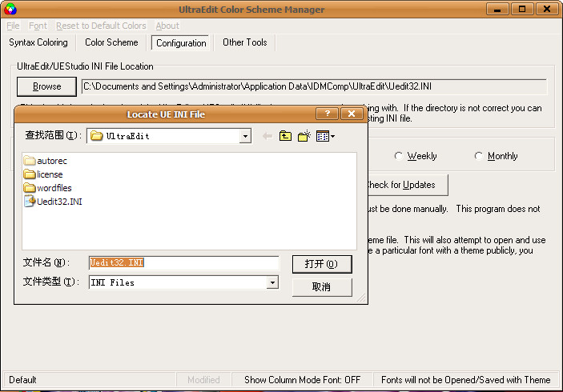This screenshot has width=563, height=392.
Task: Minimize the Color Scheme Manager window
Action: click(497, 9)
